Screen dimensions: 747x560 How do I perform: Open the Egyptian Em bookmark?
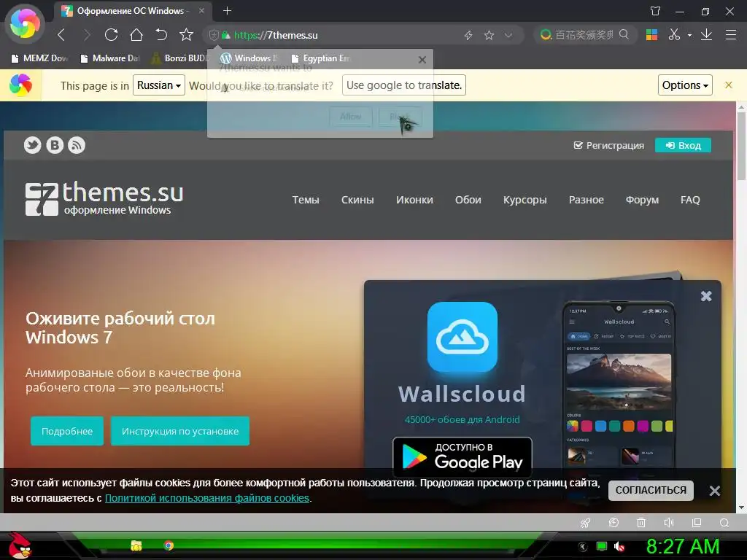click(321, 58)
